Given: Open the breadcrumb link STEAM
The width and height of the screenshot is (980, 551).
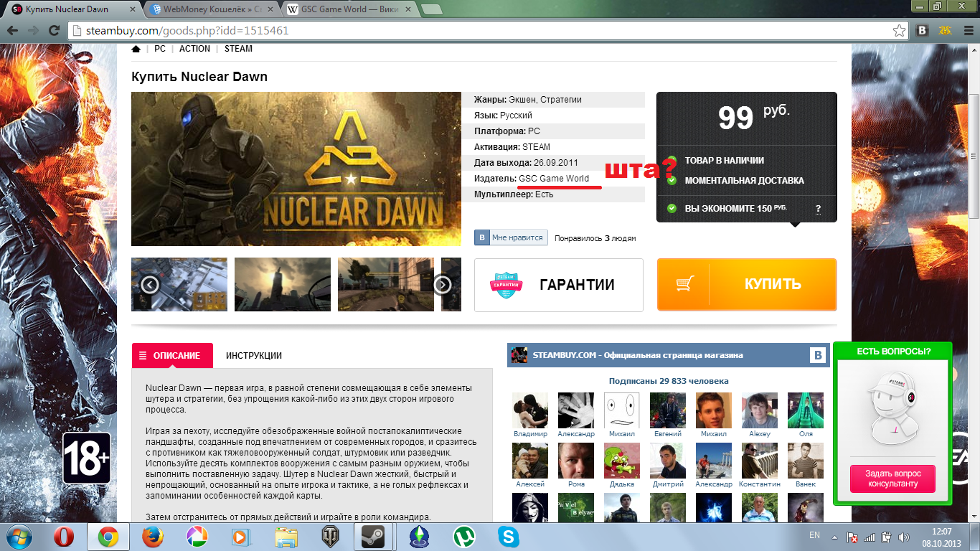Looking at the screenshot, I should tap(238, 49).
